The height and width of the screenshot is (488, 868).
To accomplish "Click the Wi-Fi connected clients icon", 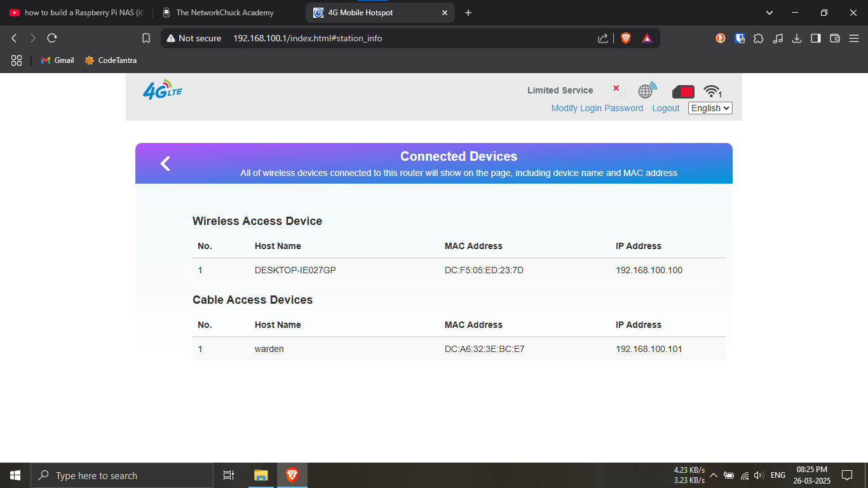I will tap(712, 91).
